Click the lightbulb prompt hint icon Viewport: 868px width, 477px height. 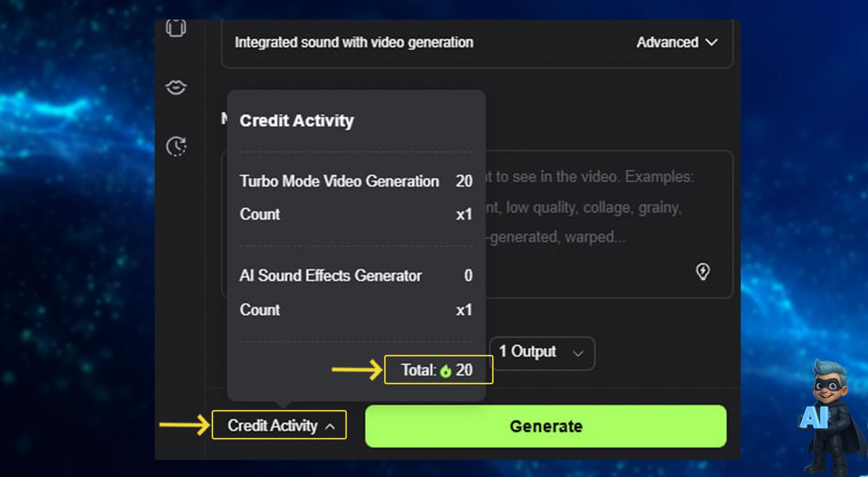703,271
